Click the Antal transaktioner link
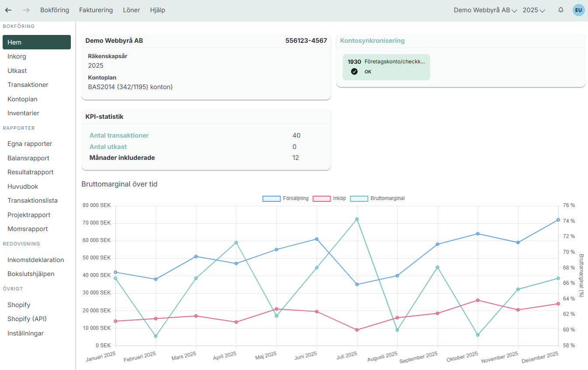This screenshot has height=370, width=588. click(x=119, y=135)
